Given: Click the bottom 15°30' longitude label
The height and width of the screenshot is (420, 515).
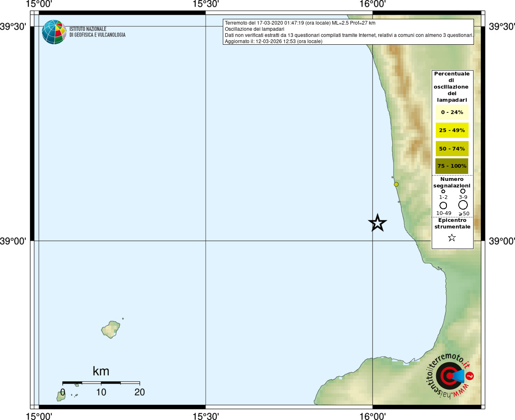Looking at the screenshot, I should [x=206, y=416].
